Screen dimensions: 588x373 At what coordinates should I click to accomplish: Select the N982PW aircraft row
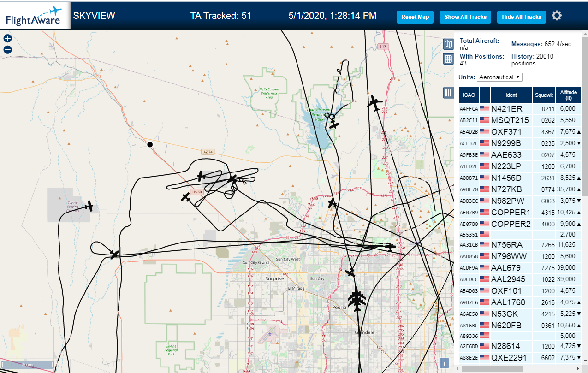pos(520,201)
